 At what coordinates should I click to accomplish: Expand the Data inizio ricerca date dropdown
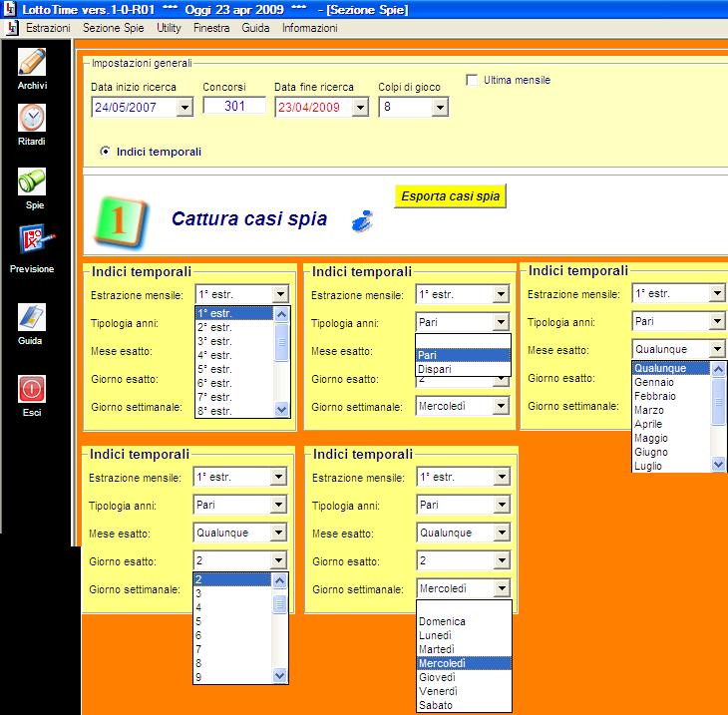pos(184,108)
